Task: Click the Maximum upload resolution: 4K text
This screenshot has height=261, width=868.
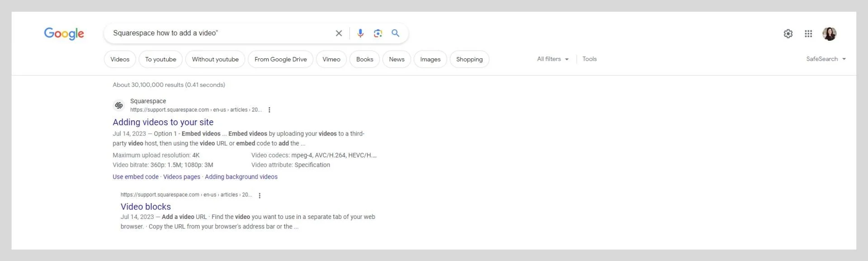Action: 156,155
